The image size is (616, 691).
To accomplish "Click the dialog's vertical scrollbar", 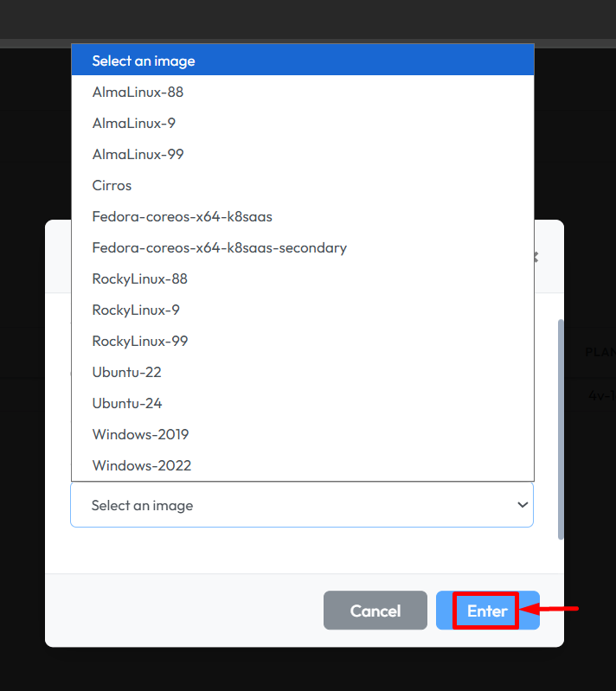I will tap(561, 428).
